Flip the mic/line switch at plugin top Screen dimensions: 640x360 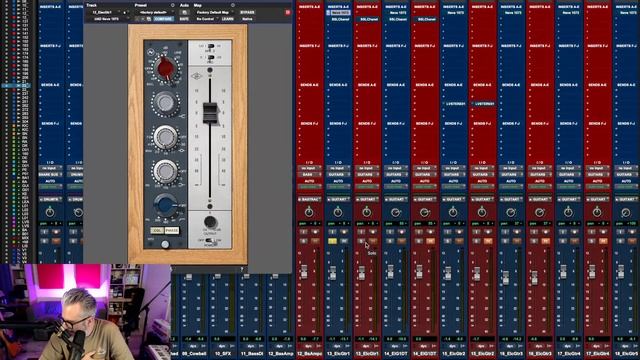[x=210, y=47]
